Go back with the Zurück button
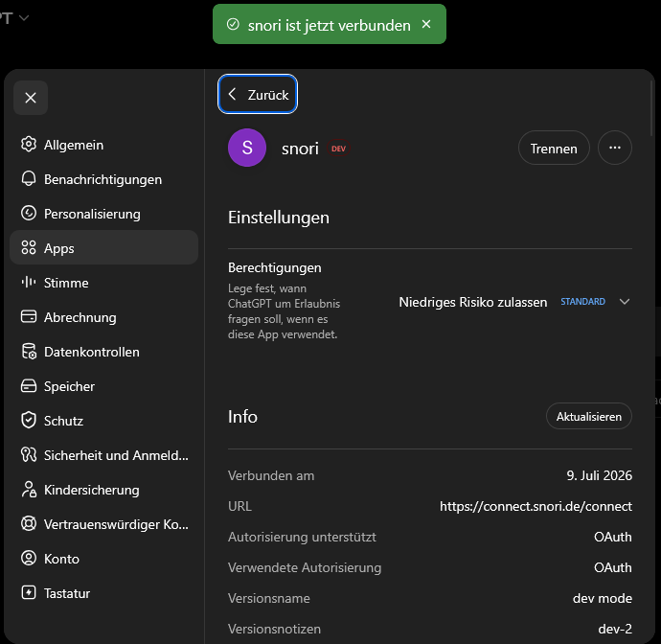The height and width of the screenshot is (644, 661). (258, 94)
